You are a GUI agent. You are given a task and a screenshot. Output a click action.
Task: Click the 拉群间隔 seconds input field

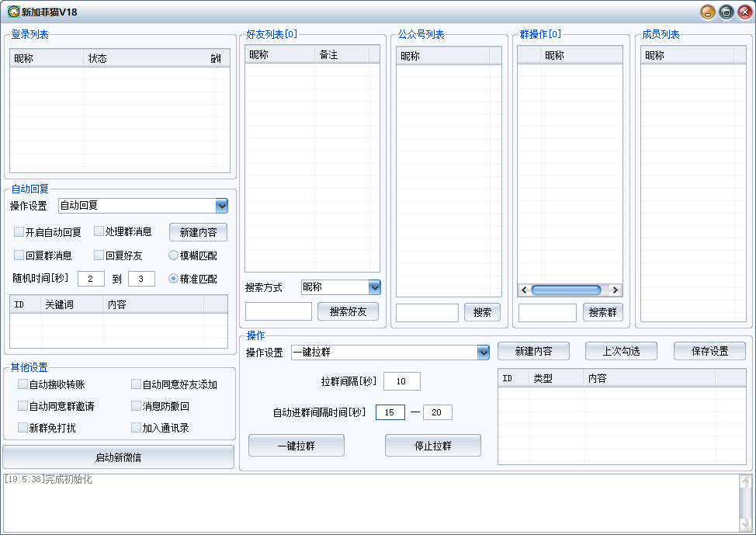coord(401,381)
